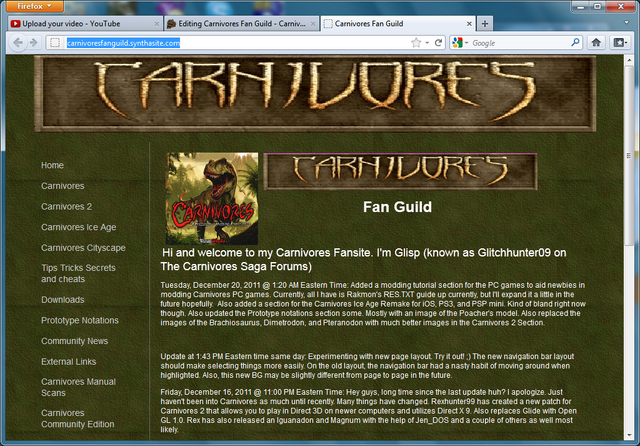Select the Carnivores Fan Guild tab
This screenshot has width=640, height=446.
pos(398,24)
